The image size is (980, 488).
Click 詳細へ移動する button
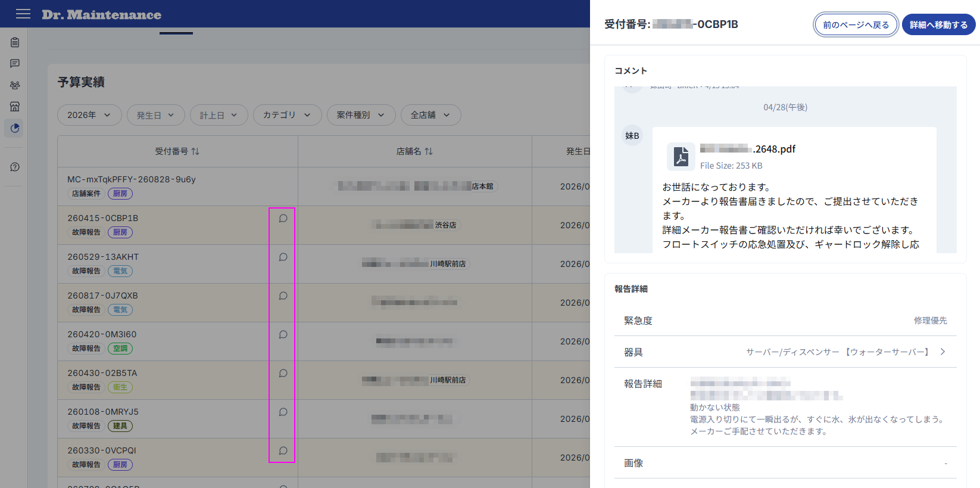939,25
